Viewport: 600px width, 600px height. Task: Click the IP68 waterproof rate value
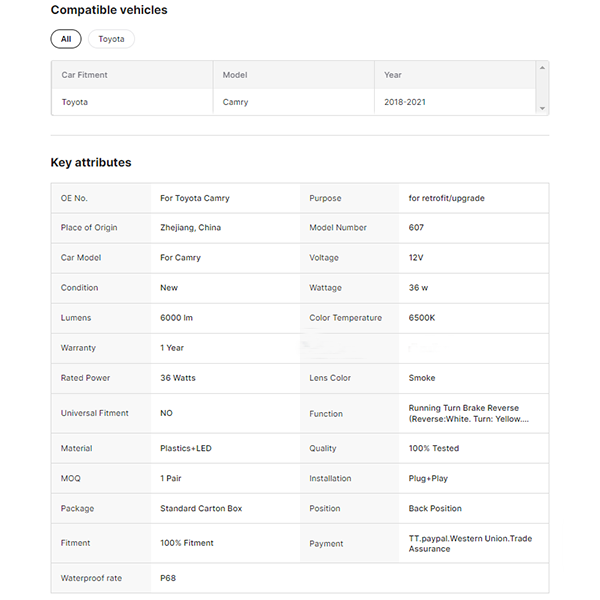pos(168,578)
